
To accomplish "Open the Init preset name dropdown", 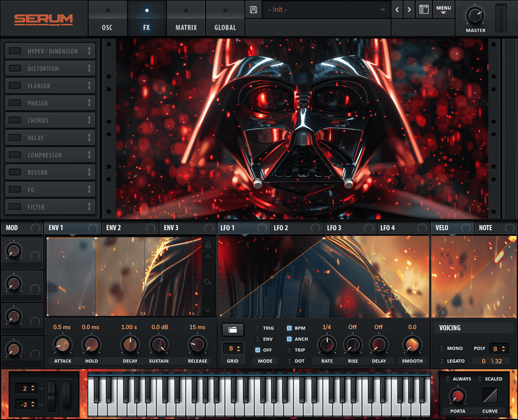I will pos(326,10).
